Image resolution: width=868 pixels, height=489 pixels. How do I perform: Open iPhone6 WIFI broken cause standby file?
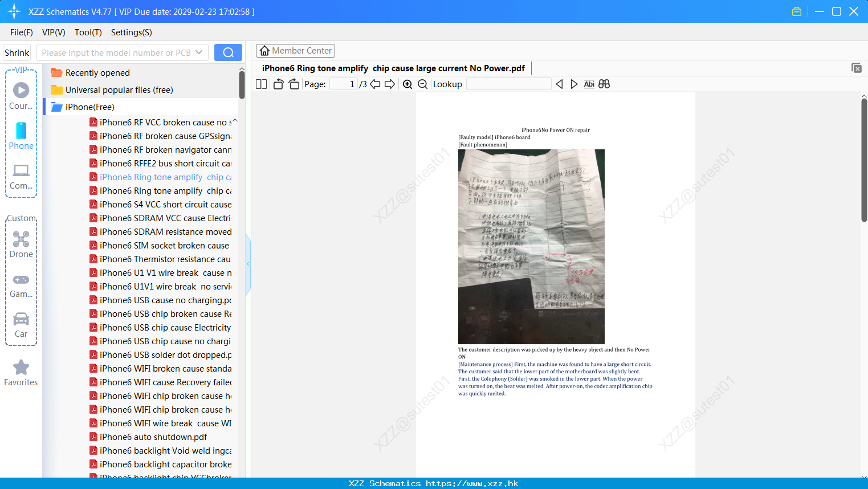pyautogui.click(x=161, y=369)
